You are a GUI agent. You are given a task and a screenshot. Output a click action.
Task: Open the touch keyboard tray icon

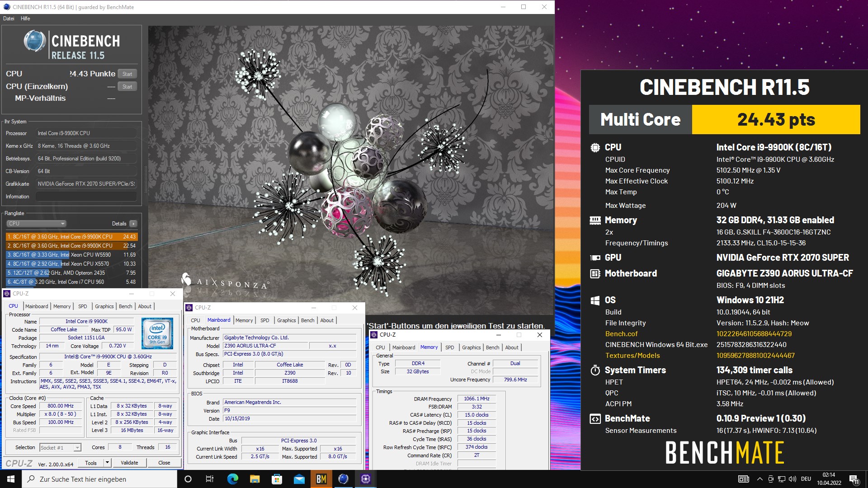[743, 479]
